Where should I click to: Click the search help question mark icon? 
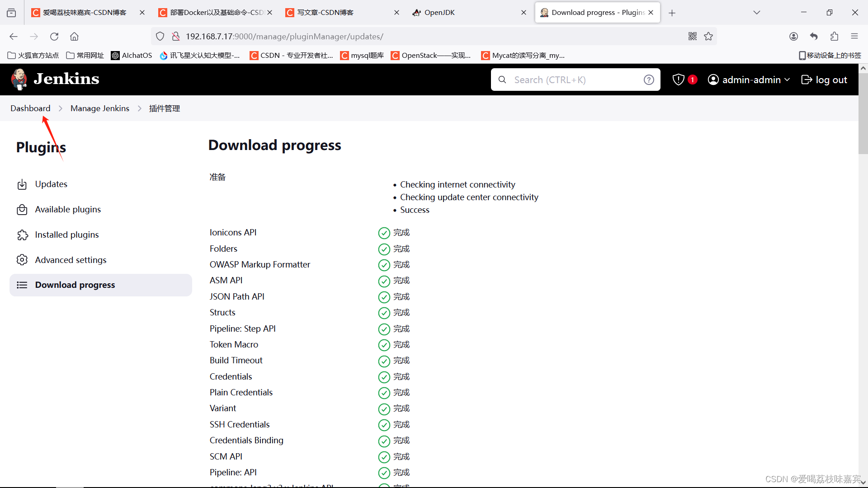649,80
